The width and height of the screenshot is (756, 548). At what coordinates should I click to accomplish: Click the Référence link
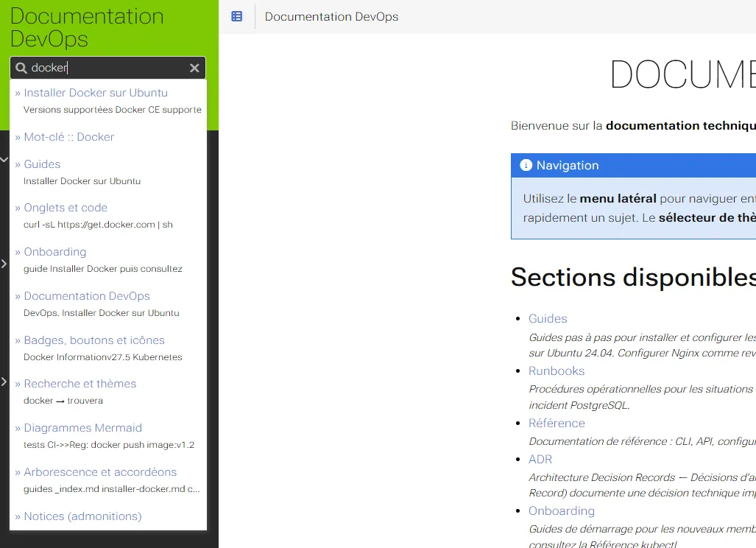tap(556, 423)
